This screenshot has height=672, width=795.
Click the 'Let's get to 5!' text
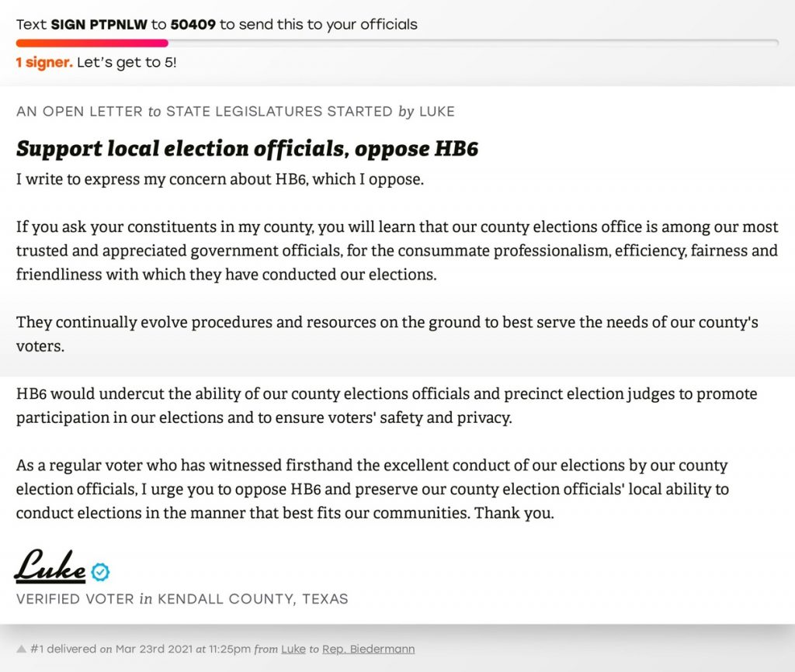coord(127,62)
